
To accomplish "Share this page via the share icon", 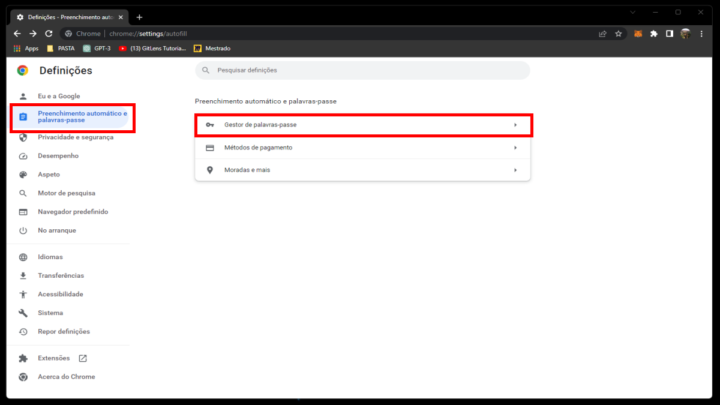I will [602, 34].
